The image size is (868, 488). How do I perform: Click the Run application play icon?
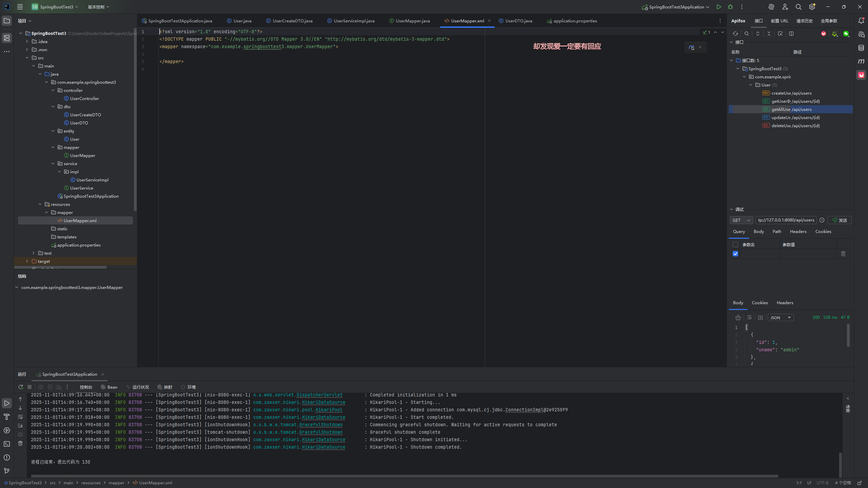tap(718, 7)
